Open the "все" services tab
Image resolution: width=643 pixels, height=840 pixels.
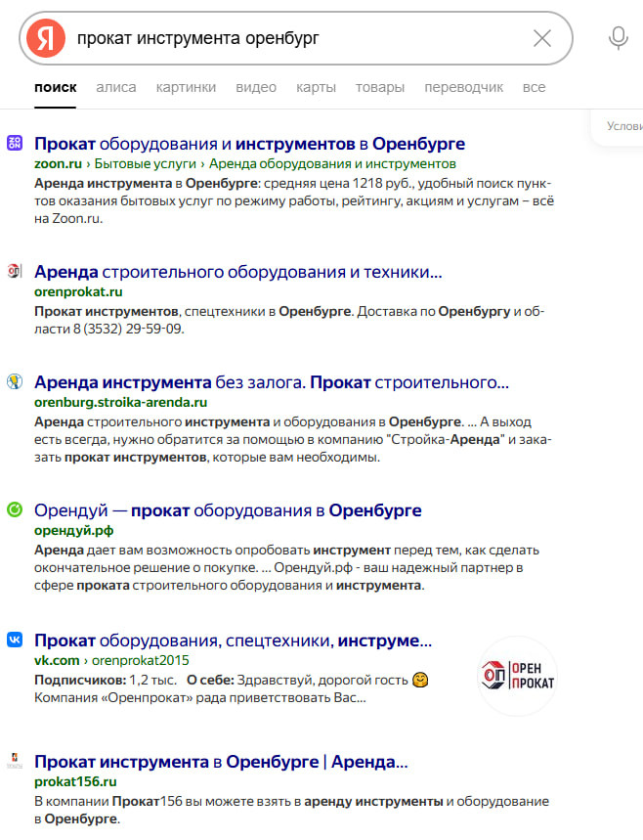click(x=534, y=87)
